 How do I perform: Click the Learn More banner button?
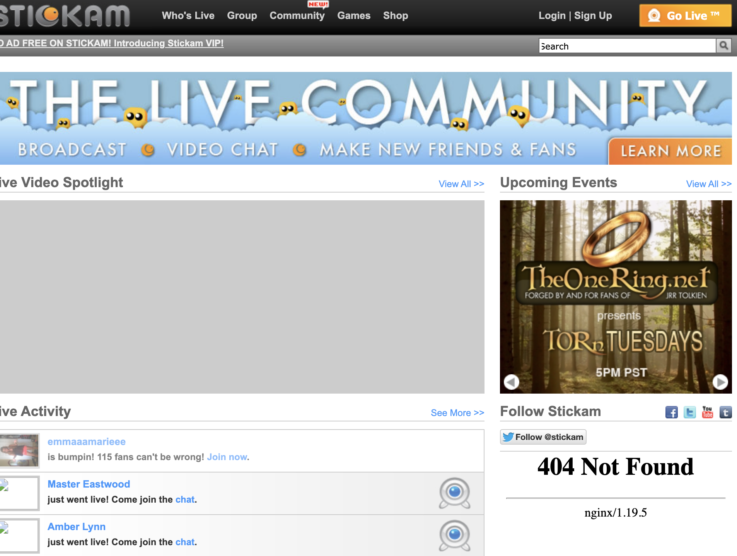click(670, 151)
